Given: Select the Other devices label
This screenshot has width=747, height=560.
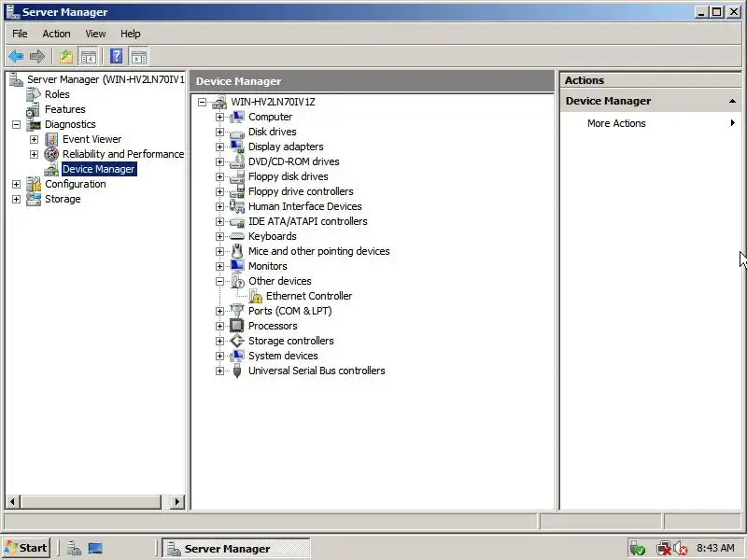Looking at the screenshot, I should pyautogui.click(x=279, y=281).
